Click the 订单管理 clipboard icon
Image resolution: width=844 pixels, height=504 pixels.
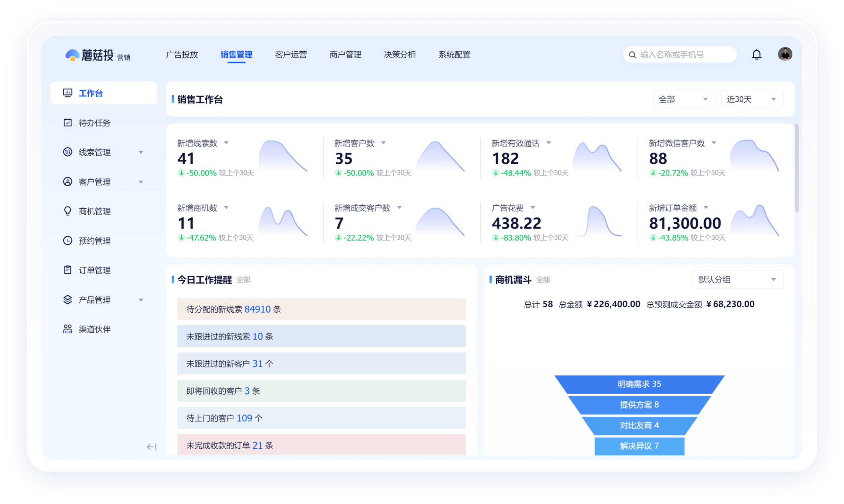(x=67, y=270)
